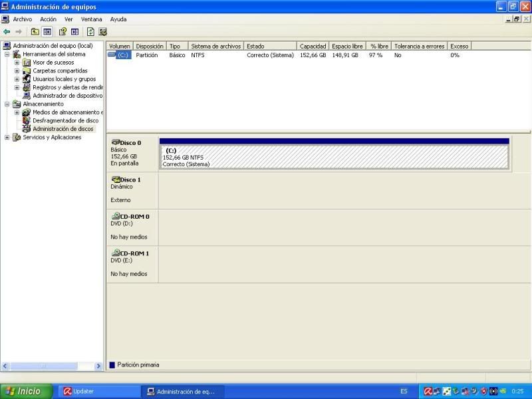Sort by the Exceso column header
532x399 pixels.
pos(460,46)
